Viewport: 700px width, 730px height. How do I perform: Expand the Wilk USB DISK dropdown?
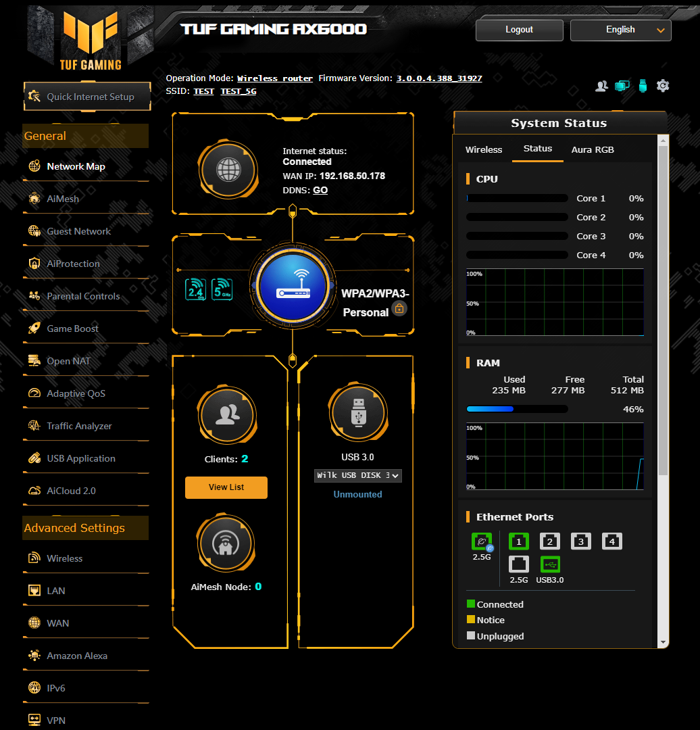(358, 475)
